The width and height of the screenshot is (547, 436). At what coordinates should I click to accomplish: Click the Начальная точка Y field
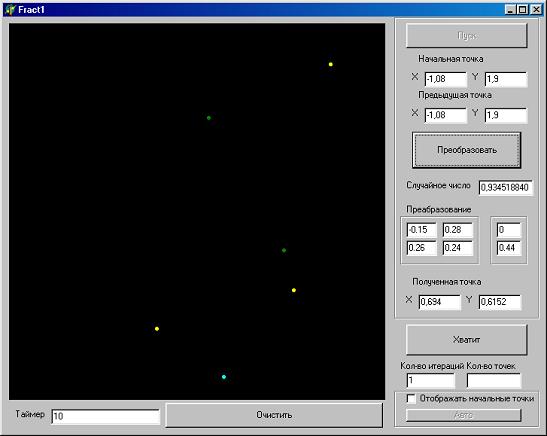tap(506, 79)
